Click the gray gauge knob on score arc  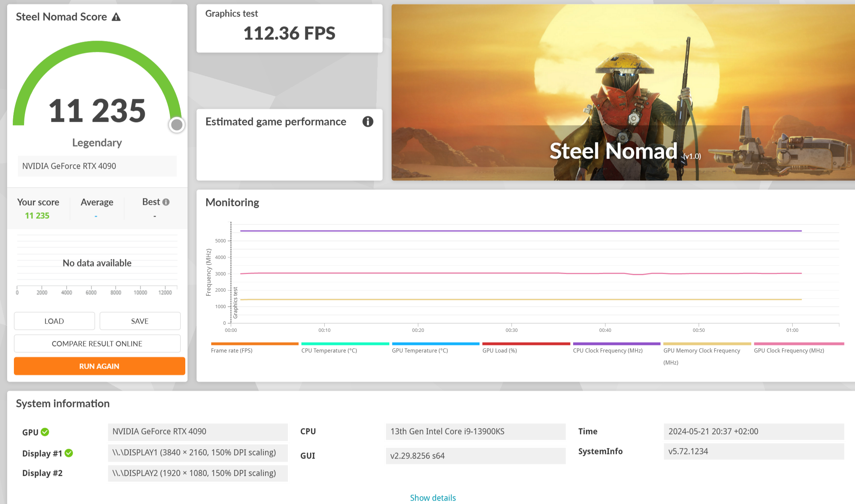(177, 125)
